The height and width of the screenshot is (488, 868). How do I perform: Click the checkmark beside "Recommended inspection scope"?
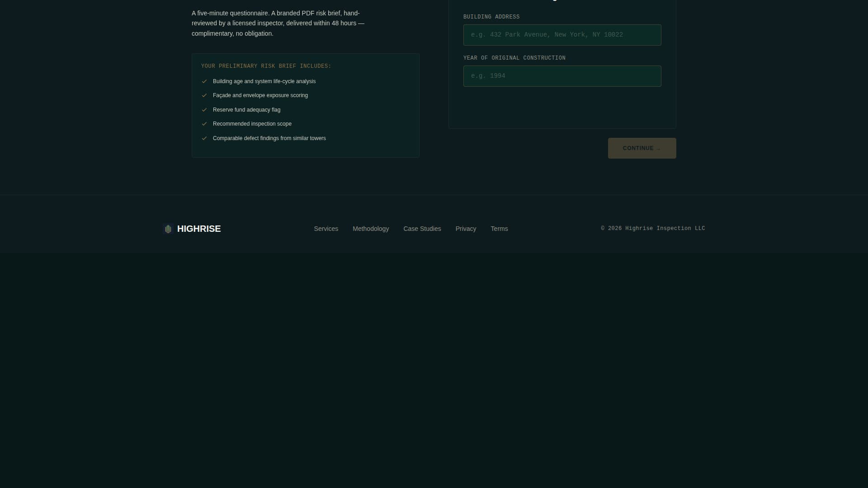(x=204, y=124)
